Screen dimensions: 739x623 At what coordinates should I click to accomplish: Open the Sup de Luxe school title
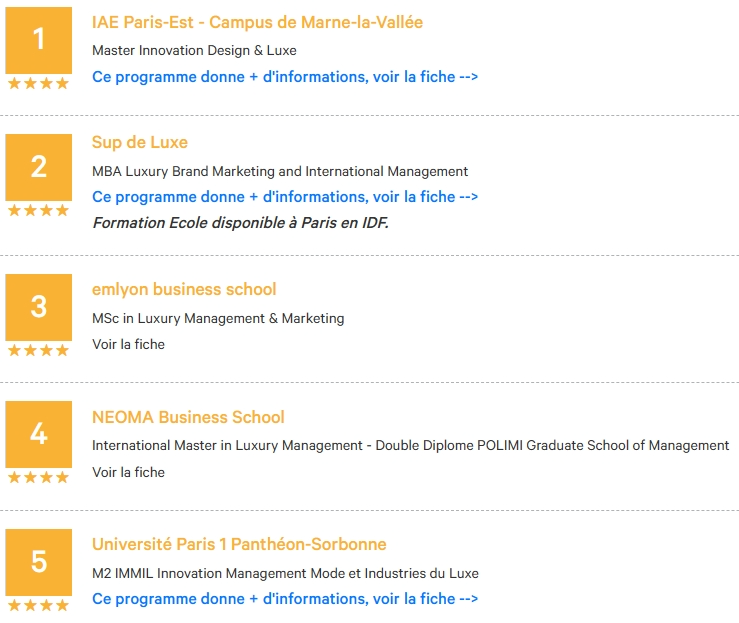140,142
